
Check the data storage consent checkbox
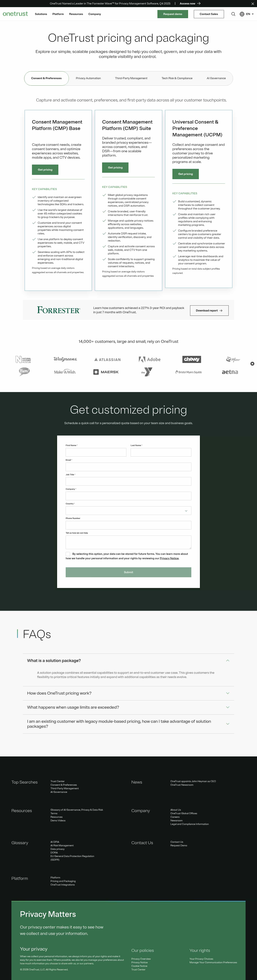68,554
